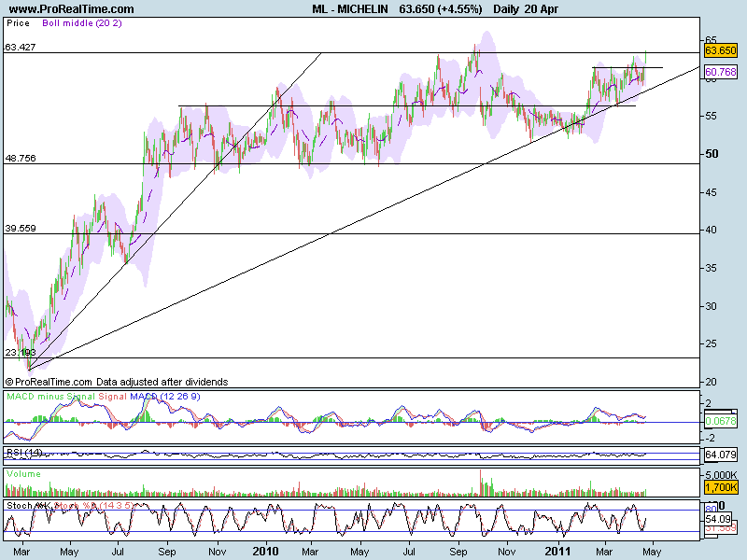This screenshot has height=560, width=747.
Task: Click the 45 price axis label
Action: point(711,193)
